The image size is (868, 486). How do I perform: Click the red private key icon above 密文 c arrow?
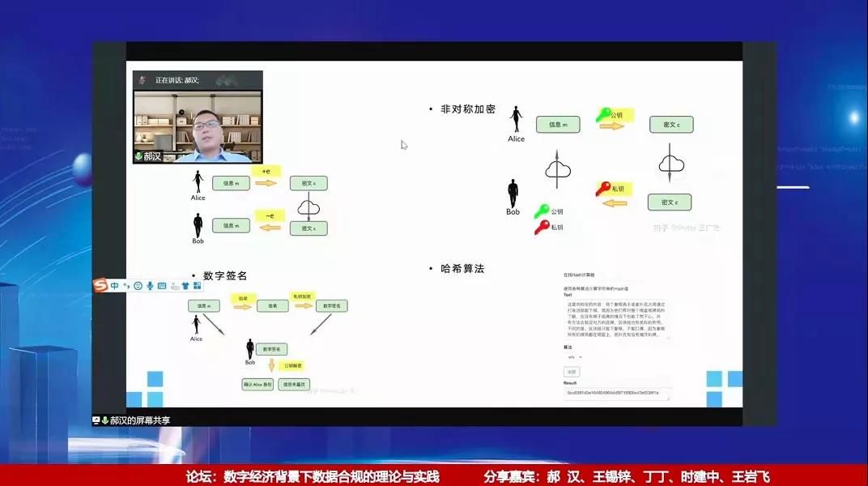(x=603, y=189)
